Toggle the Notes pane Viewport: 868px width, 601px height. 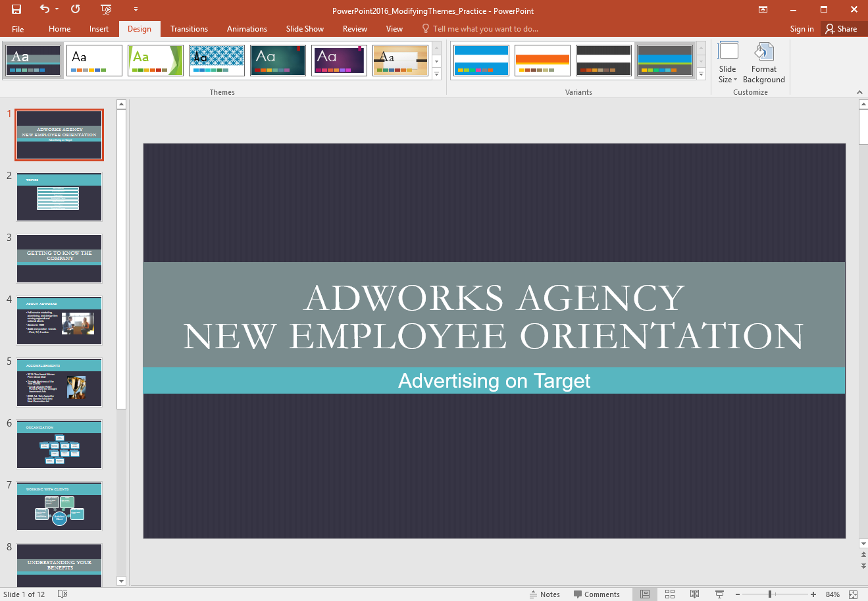tap(545, 594)
